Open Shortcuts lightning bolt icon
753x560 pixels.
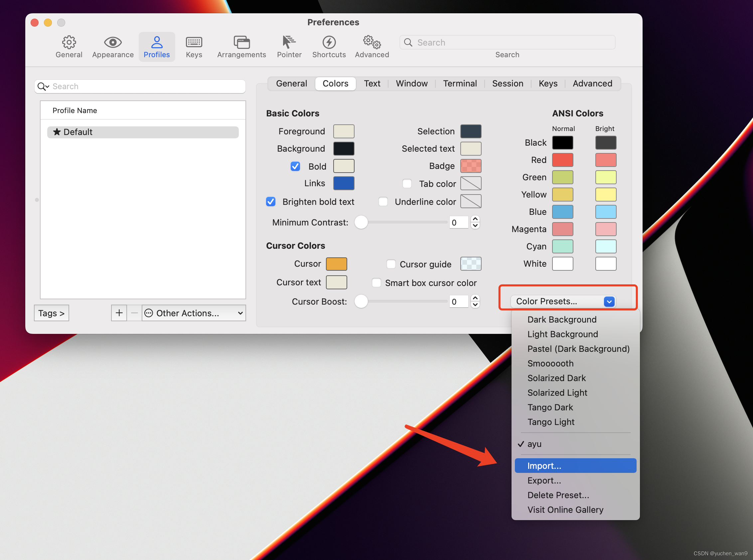[329, 42]
